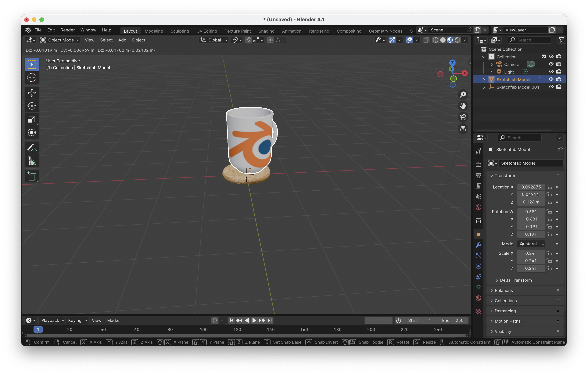Click the pin icon beside Sketchfab Model
Viewport: 588px width, 374px height.
pyautogui.click(x=560, y=149)
